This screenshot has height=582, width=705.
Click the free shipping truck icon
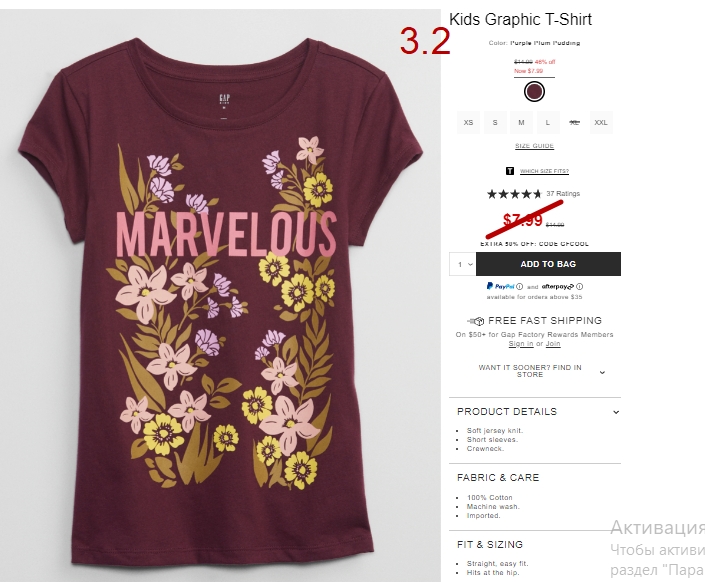tap(476, 321)
